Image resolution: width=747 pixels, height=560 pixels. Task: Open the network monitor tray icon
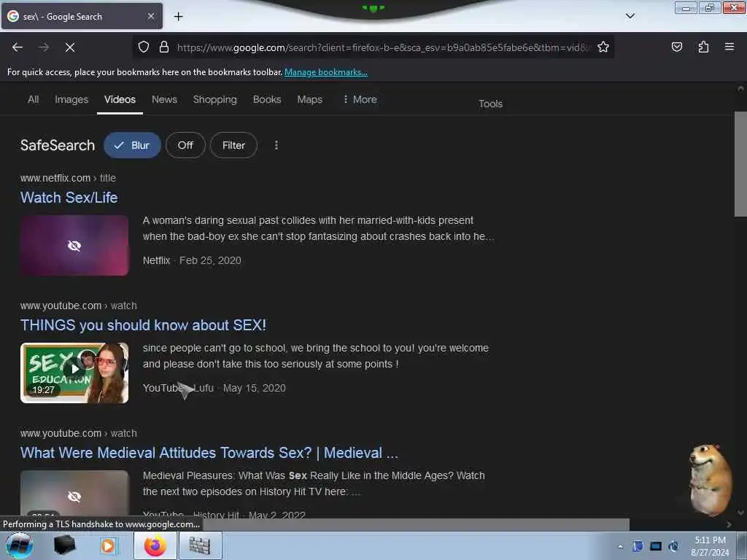[656, 546]
